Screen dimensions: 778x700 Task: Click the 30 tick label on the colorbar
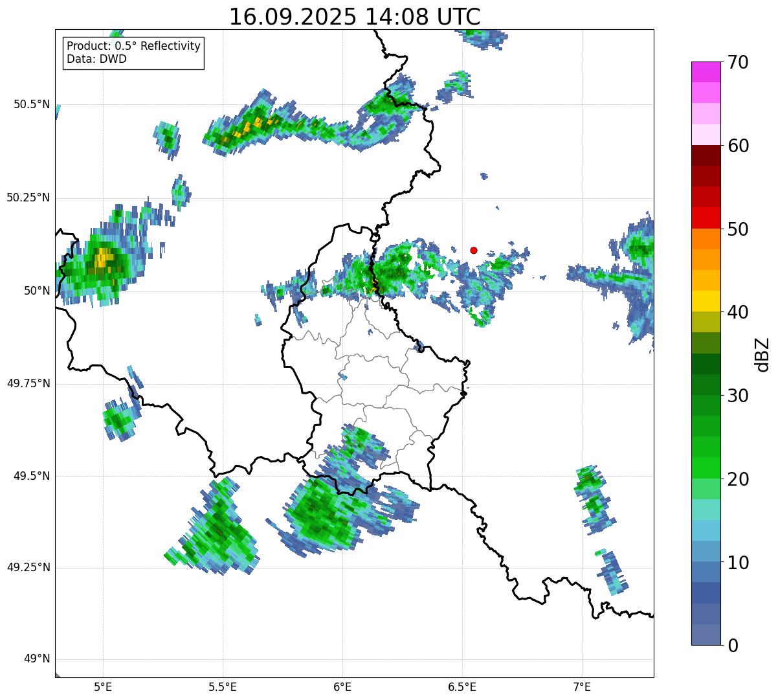pyautogui.click(x=738, y=396)
